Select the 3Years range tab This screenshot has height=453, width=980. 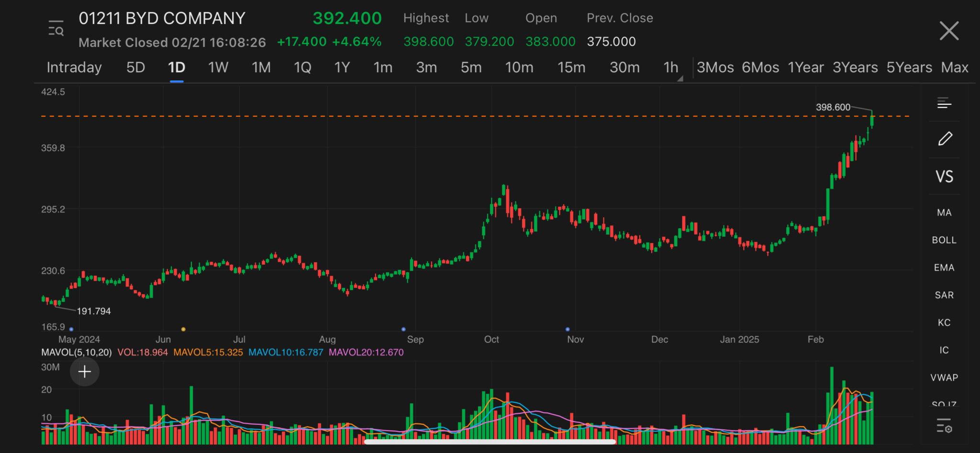point(855,68)
